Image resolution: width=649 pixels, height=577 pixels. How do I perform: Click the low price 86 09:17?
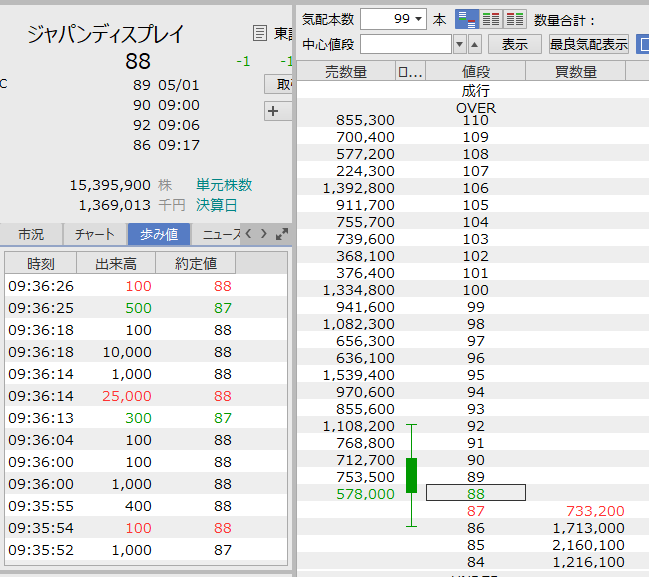(x=166, y=145)
